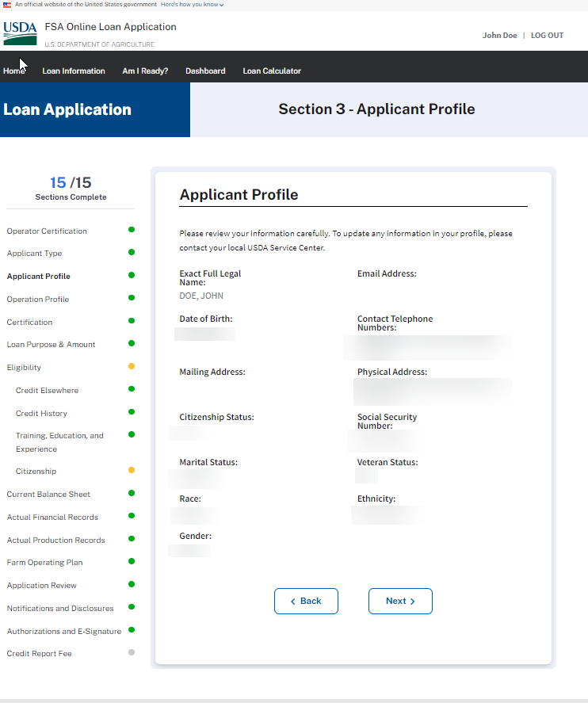
Task: Open the Loan Calculator menu item
Action: coord(272,71)
